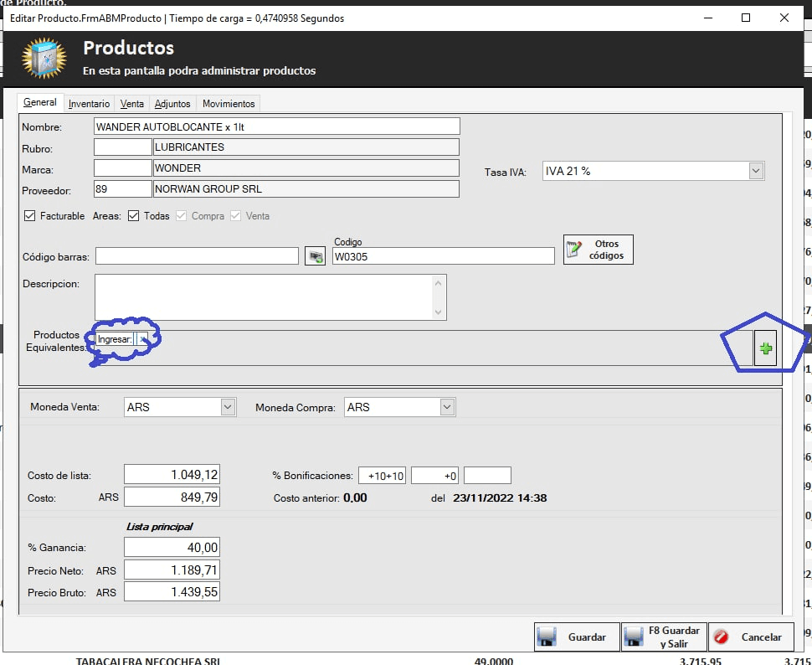This screenshot has width=812, height=665.
Task: Open the Moneda Compra dropdown
Action: tap(447, 407)
